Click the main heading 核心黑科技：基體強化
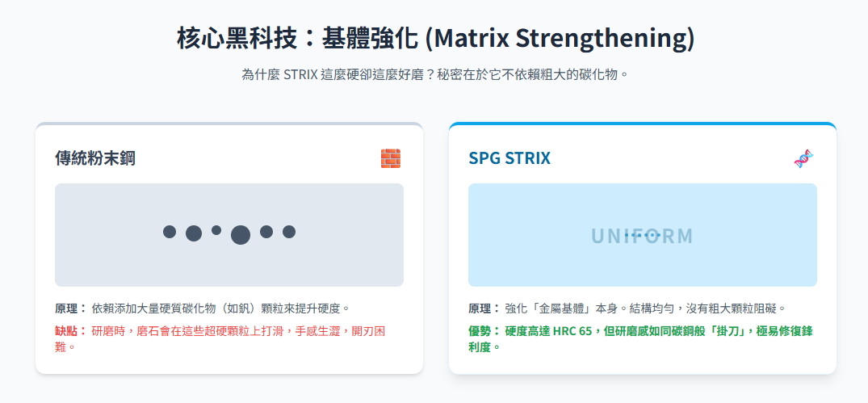 coord(299,38)
